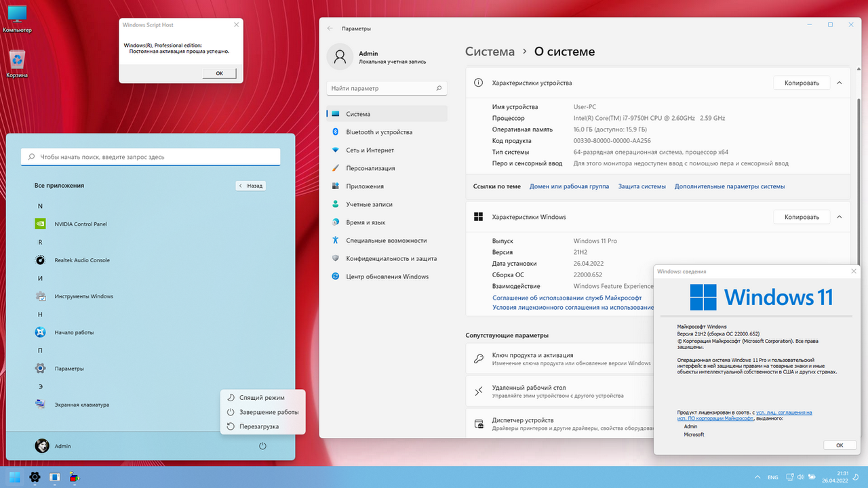
Task: Choose Завершение работы from power menu
Action: click(x=263, y=412)
